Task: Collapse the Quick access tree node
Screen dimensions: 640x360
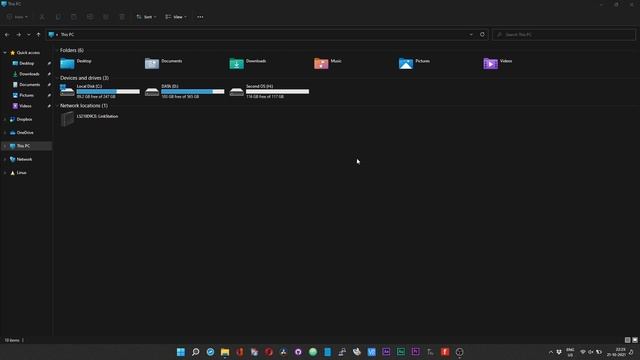Action: tap(5, 53)
